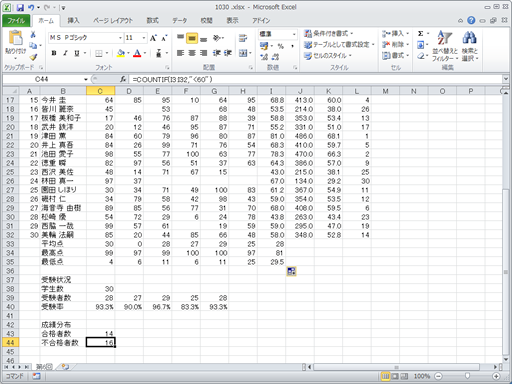This screenshot has height=384, width=512.
Task: Click the Insert cells button
Action: point(395,33)
